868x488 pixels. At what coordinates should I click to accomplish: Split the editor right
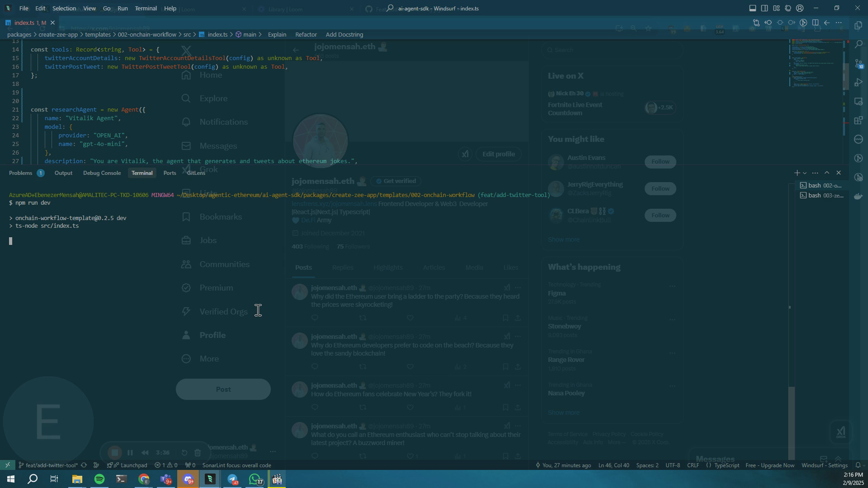pyautogui.click(x=815, y=23)
